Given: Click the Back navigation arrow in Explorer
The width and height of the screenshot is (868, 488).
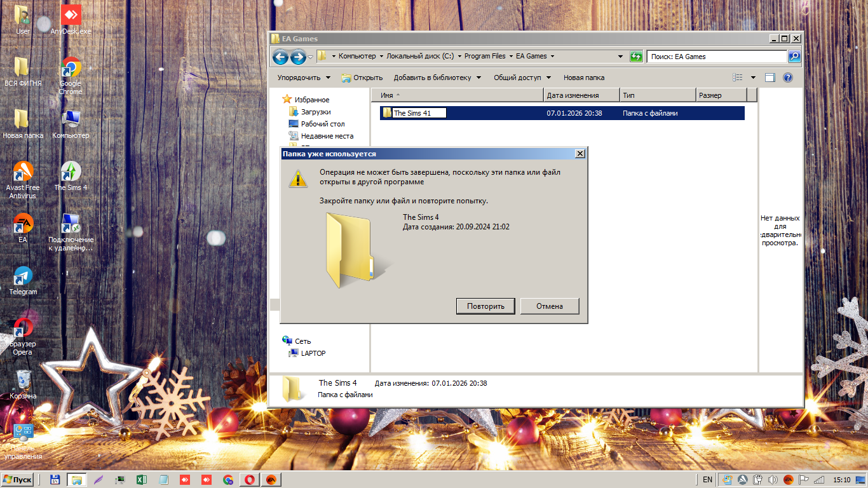Looking at the screenshot, I should click(280, 57).
